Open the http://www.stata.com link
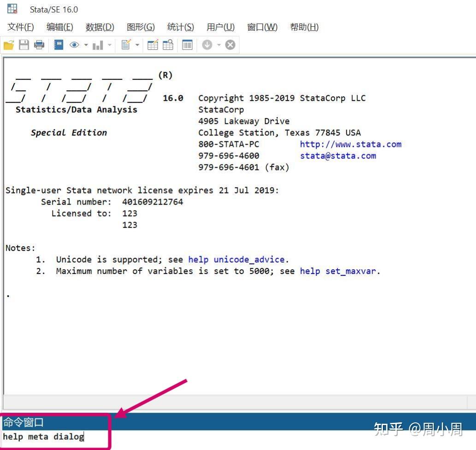 [351, 144]
